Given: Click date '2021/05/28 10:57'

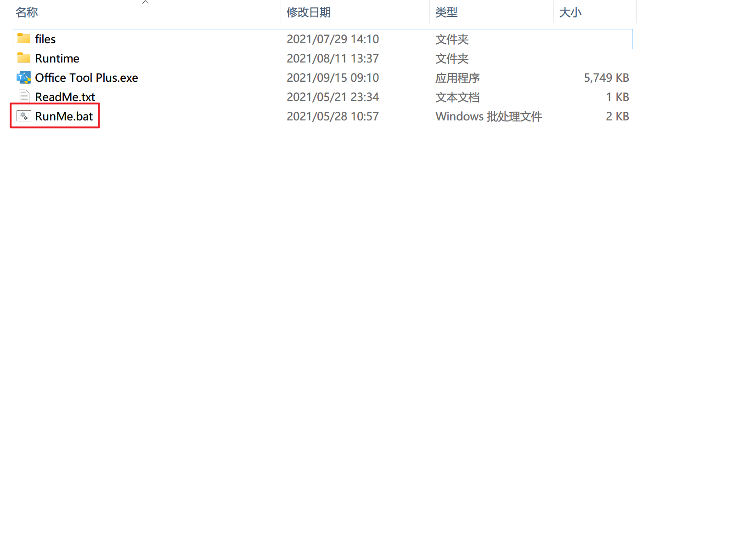Looking at the screenshot, I should coord(333,116).
